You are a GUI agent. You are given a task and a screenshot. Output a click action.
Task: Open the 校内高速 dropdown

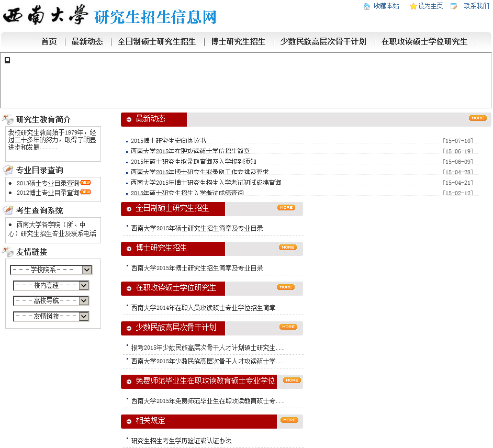[x=51, y=285]
